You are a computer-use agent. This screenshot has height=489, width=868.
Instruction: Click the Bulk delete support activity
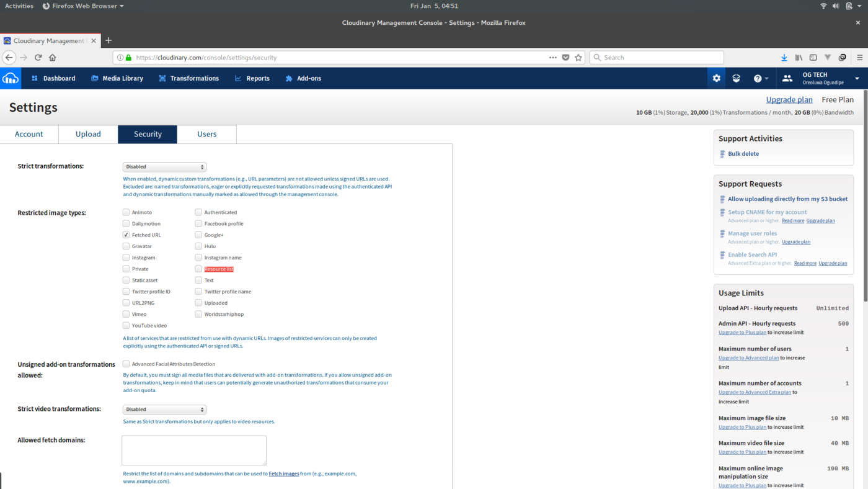point(743,153)
